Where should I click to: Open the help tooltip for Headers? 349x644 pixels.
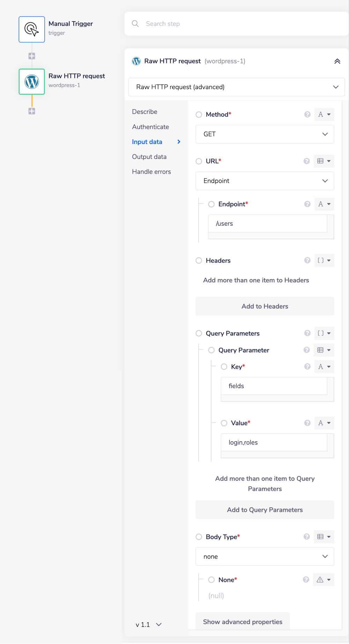tap(307, 260)
